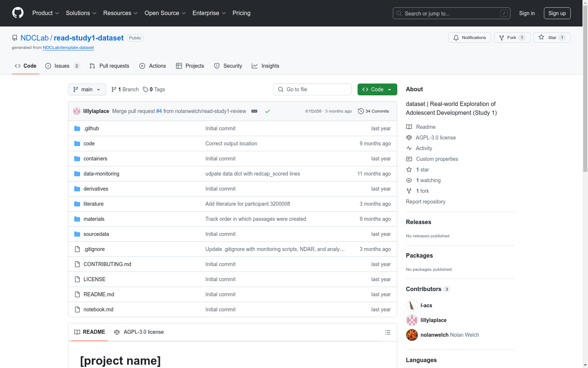Image resolution: width=588 pixels, height=368 pixels.
Task: Click nolanwelch contributor avatar
Action: (412, 335)
